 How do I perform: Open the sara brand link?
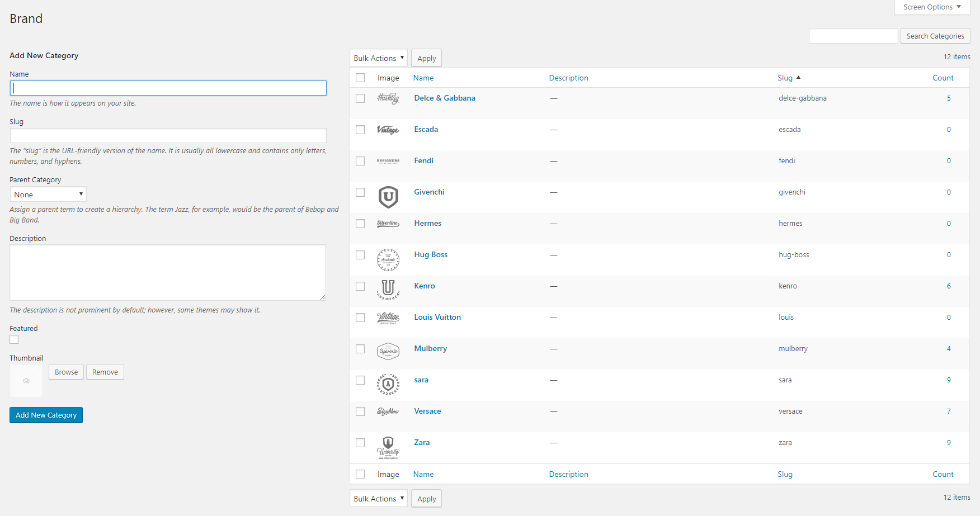(421, 380)
